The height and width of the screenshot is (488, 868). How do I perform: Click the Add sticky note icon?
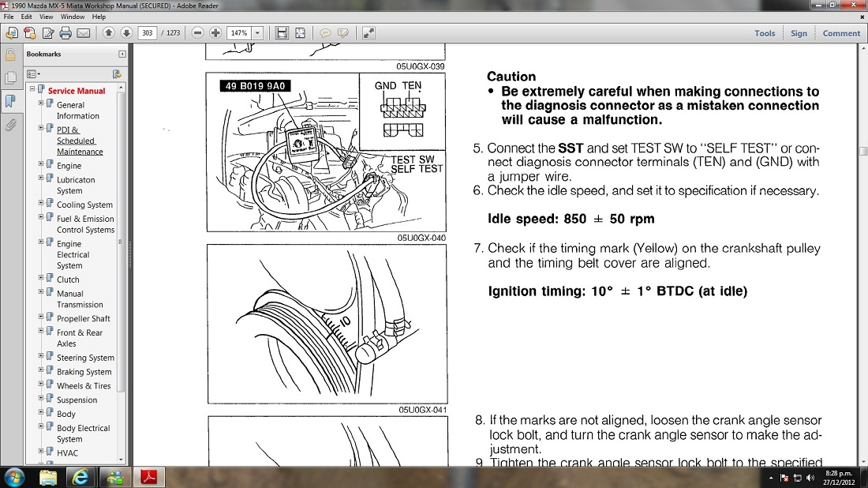[325, 32]
